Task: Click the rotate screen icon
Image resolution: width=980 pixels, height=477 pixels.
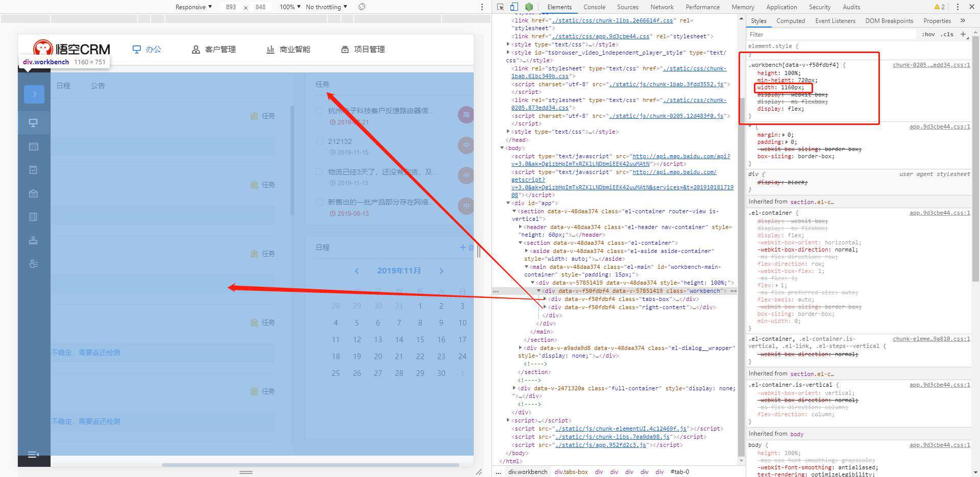Action: click(361, 7)
